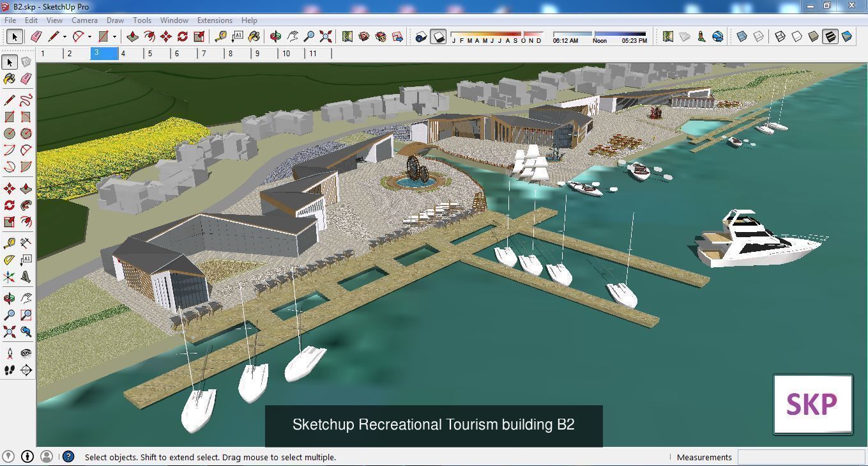Switch to Wireframe face style

[780, 36]
